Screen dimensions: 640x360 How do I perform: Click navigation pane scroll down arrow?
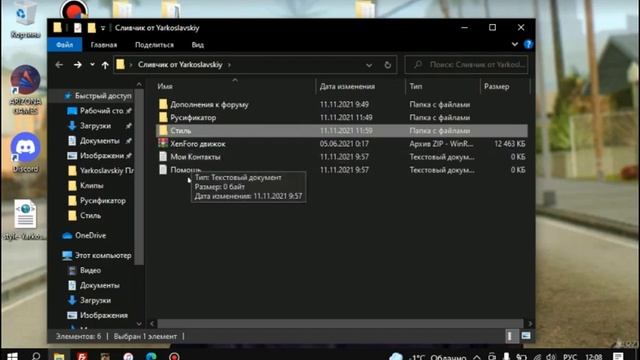pos(139,324)
